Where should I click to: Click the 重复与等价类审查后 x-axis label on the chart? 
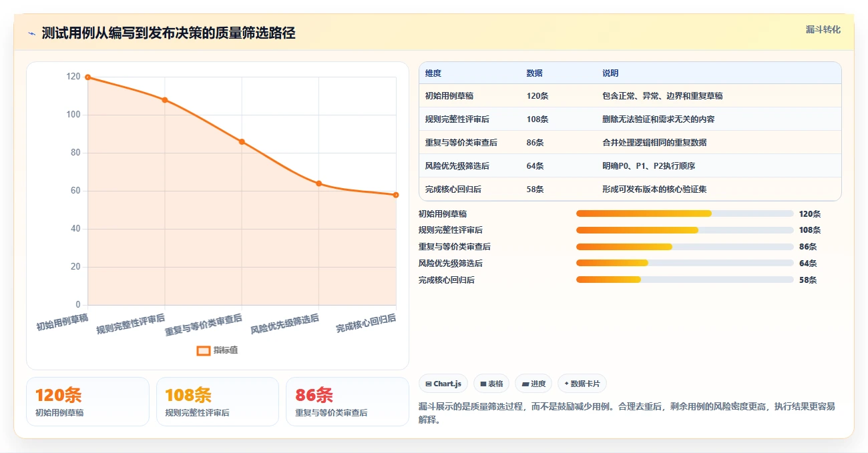pyautogui.click(x=204, y=324)
